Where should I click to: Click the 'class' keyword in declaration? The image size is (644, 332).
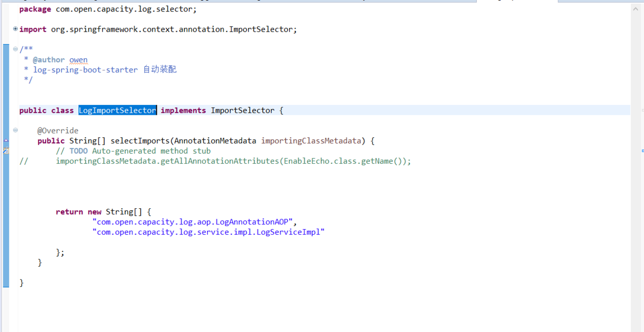[62, 110]
